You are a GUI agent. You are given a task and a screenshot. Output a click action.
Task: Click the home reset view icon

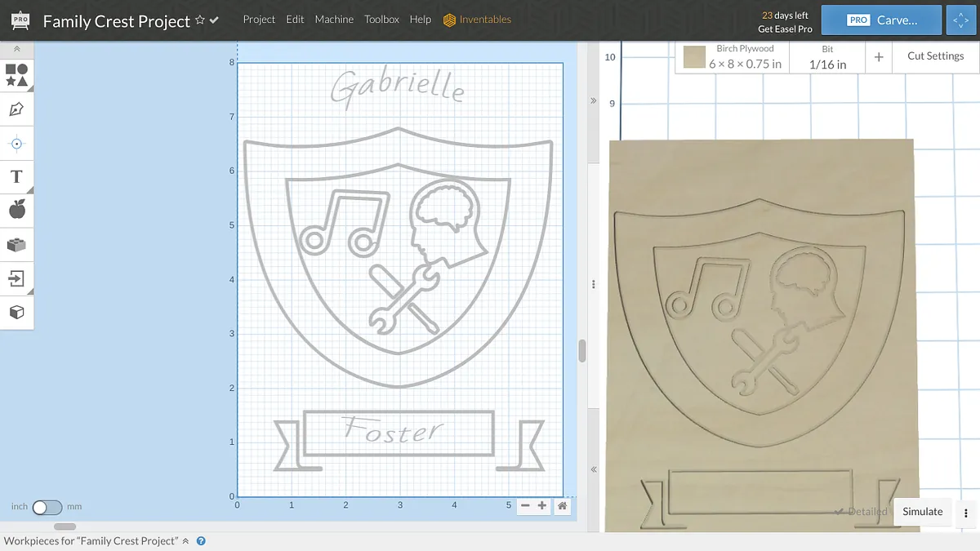pyautogui.click(x=562, y=506)
